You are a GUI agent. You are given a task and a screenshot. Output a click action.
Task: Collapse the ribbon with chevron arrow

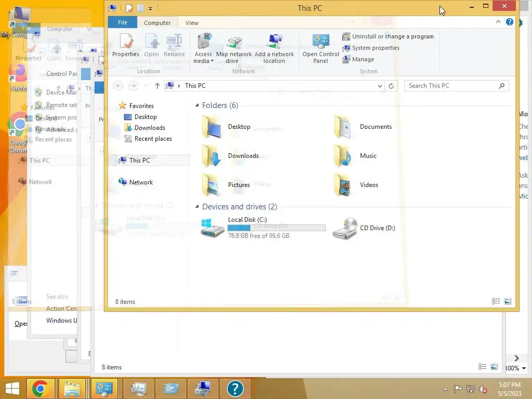tap(498, 22)
